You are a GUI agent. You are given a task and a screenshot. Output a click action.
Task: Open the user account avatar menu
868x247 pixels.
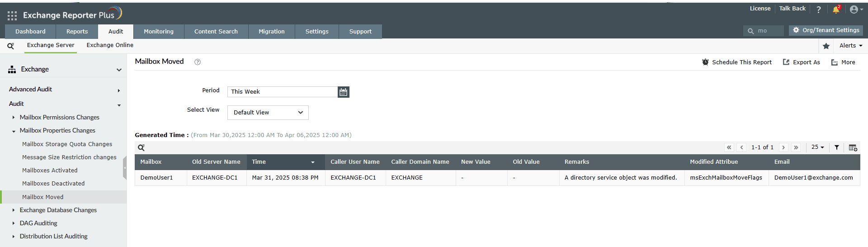(x=856, y=9)
